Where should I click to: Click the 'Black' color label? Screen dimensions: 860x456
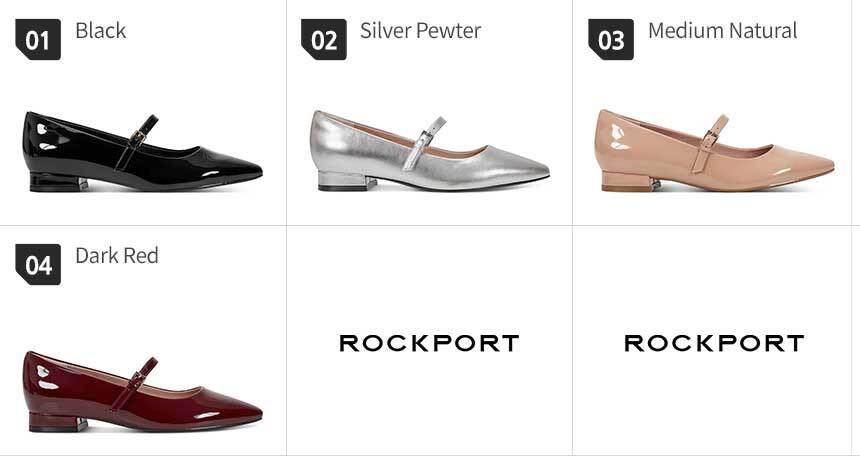101,31
